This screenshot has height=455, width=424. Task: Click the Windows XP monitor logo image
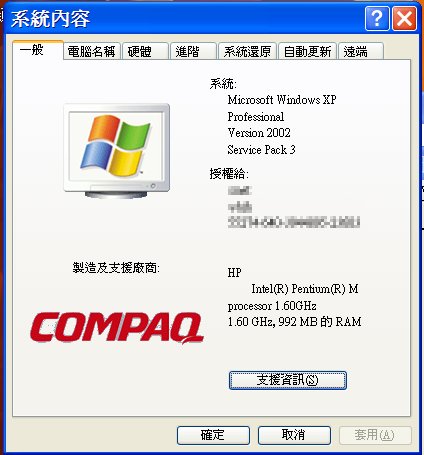point(117,151)
